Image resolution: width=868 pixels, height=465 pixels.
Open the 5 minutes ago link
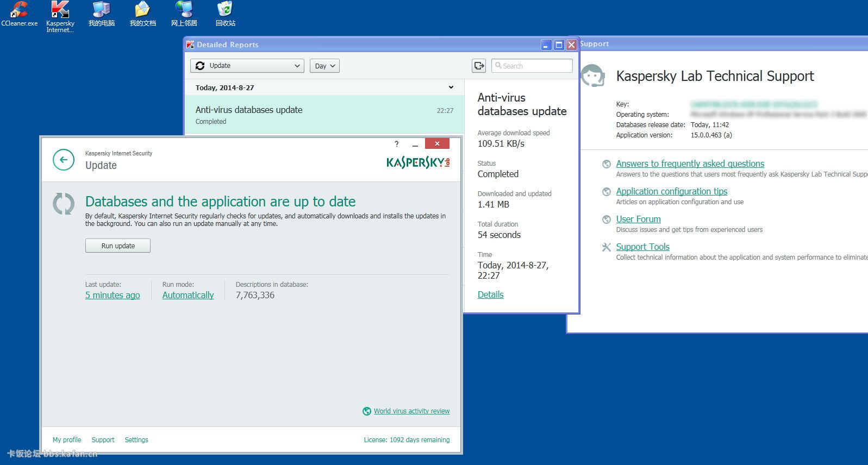tap(113, 295)
